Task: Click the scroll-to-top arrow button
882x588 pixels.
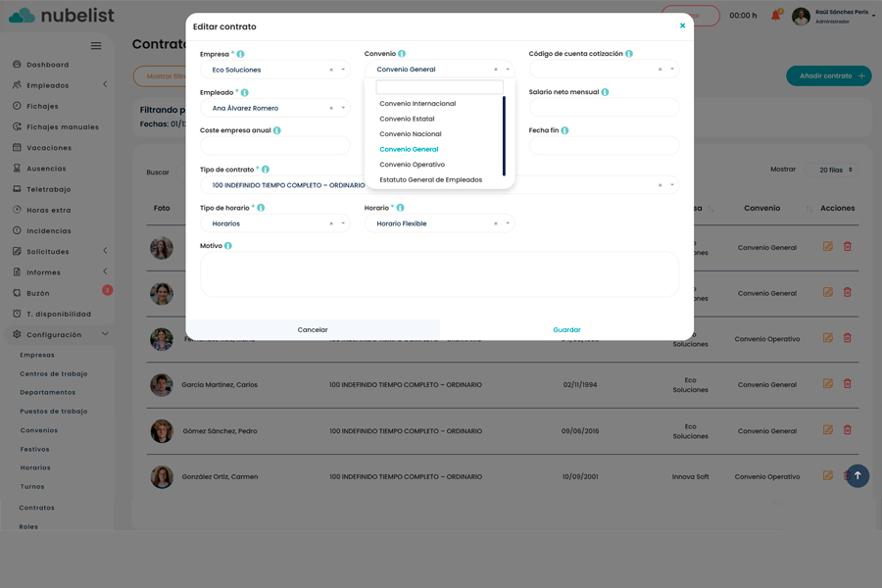Action: pyautogui.click(x=857, y=475)
